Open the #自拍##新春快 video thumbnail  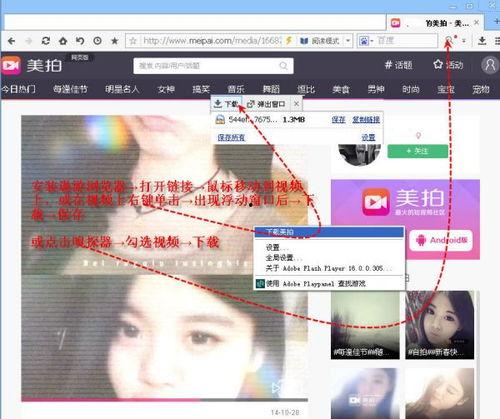440,325
